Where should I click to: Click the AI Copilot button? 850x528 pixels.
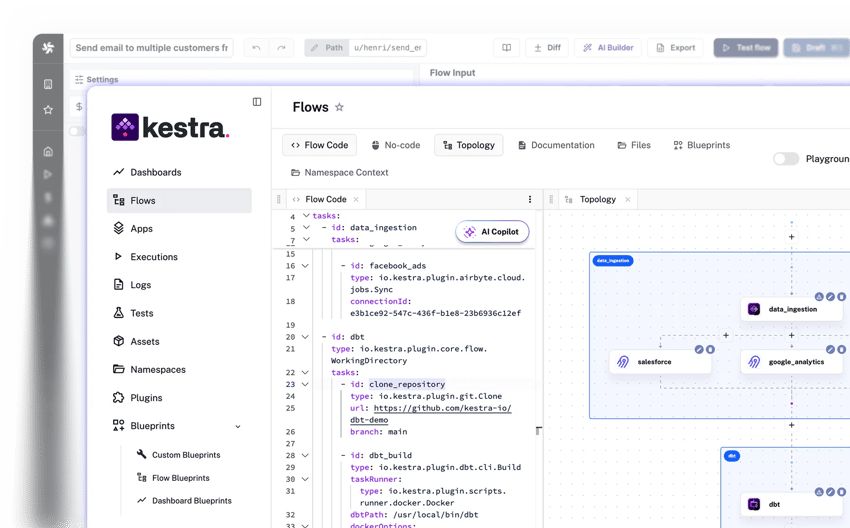click(492, 231)
